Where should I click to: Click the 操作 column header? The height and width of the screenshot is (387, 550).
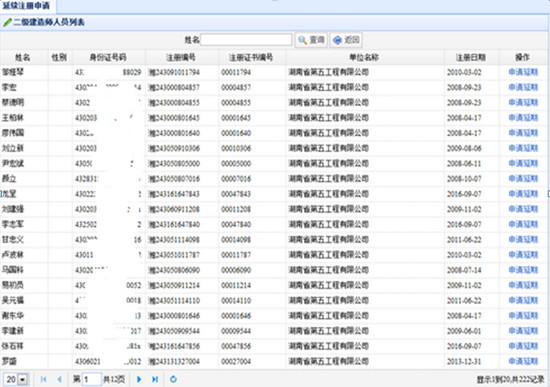[x=523, y=58]
